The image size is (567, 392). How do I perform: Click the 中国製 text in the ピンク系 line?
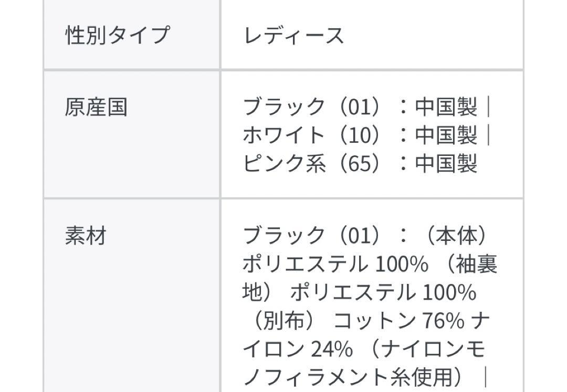click(x=446, y=163)
